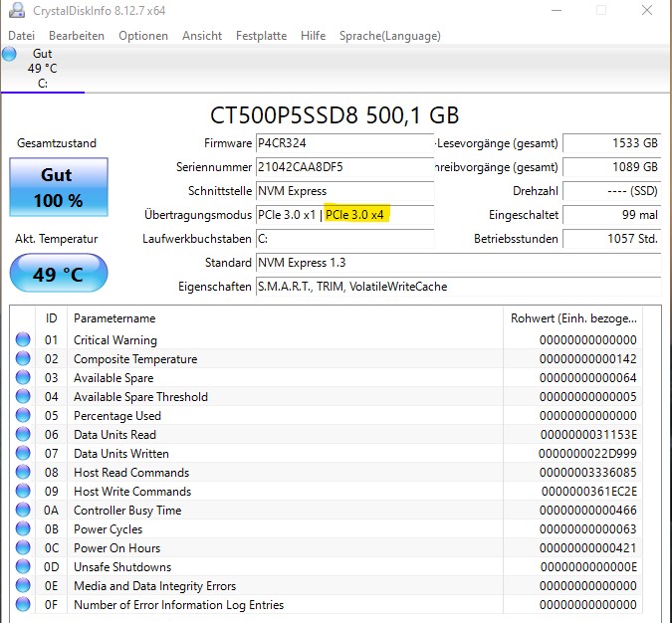Viewport: 672px width, 623px height.
Task: Click the Standard field NVM Express 1.3
Action: point(459,263)
